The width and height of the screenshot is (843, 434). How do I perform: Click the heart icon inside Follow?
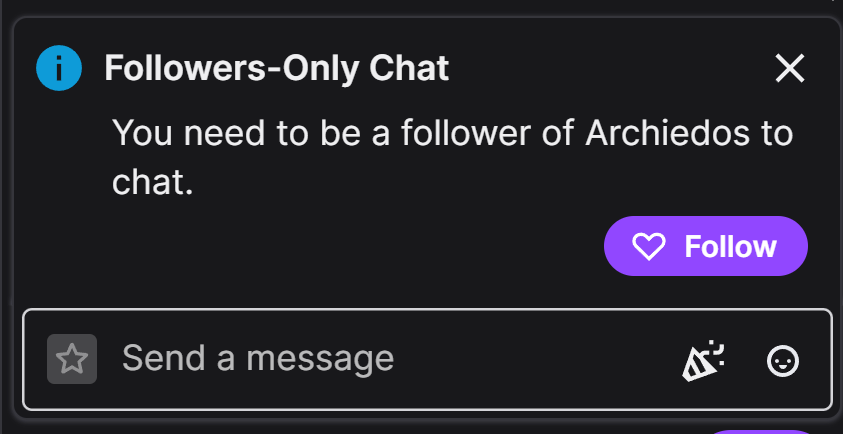pos(650,246)
